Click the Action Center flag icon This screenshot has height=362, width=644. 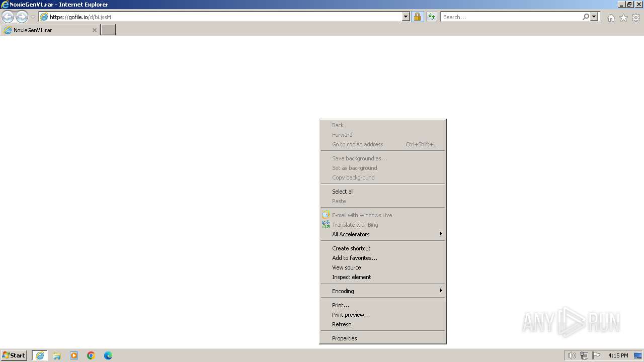click(596, 355)
